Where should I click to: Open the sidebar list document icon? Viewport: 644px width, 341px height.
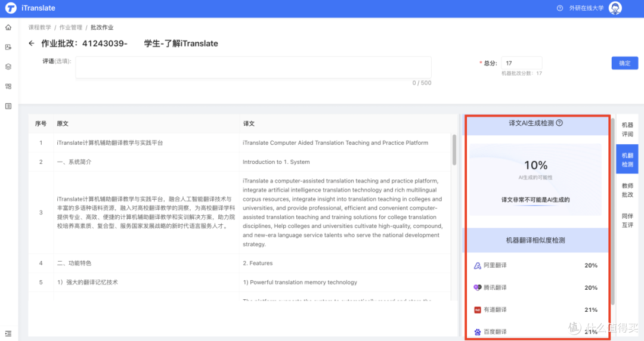pyautogui.click(x=8, y=106)
